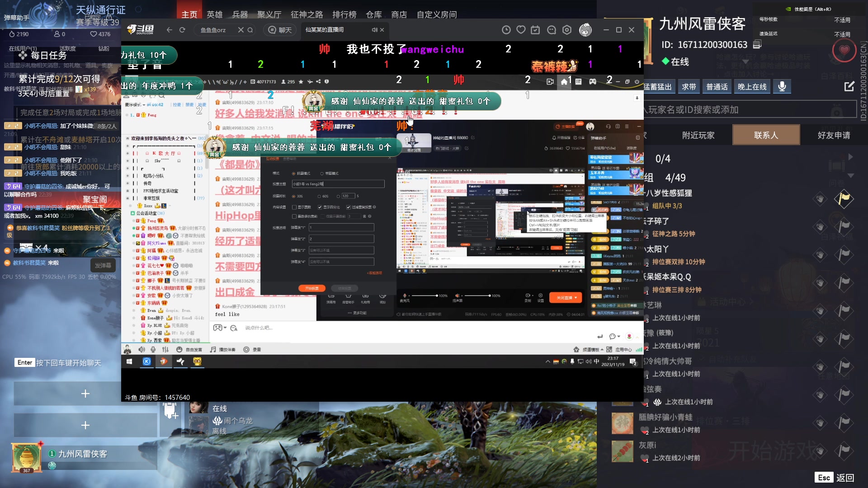This screenshot has height=488, width=868.
Task: Adjust the 麦克风 volume slider
Action: point(424,296)
